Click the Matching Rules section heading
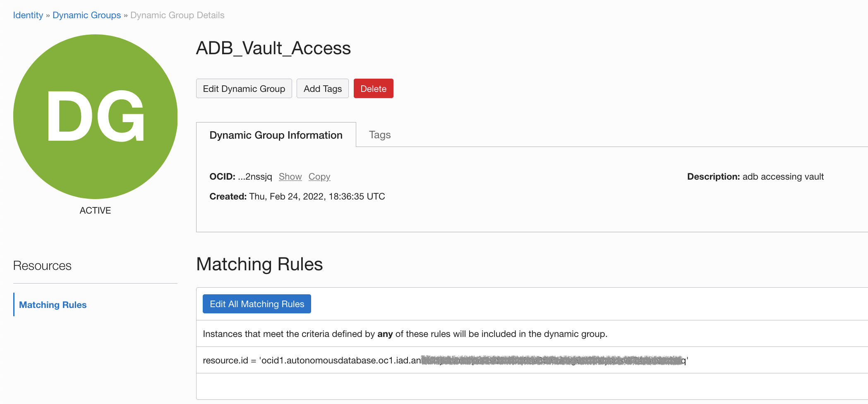The width and height of the screenshot is (868, 404). click(x=259, y=265)
